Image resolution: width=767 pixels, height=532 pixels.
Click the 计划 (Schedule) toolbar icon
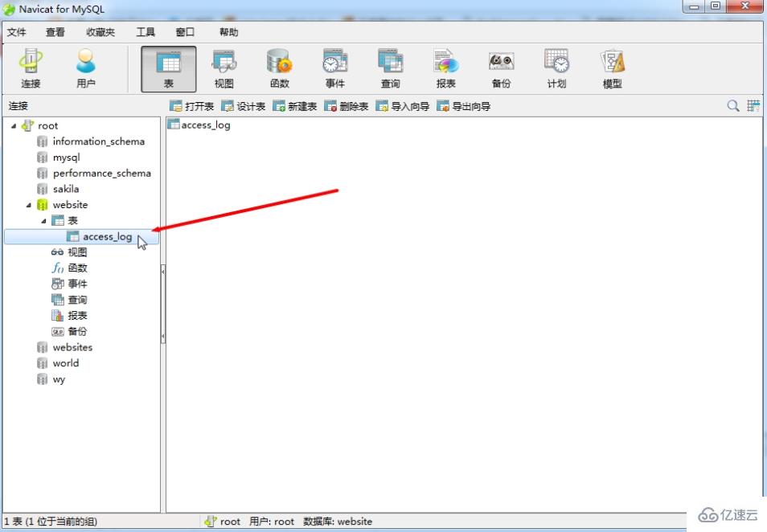556,68
